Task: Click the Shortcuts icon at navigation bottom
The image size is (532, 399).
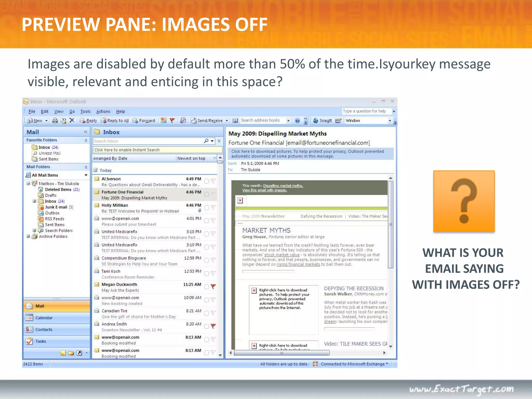Action: (79, 353)
